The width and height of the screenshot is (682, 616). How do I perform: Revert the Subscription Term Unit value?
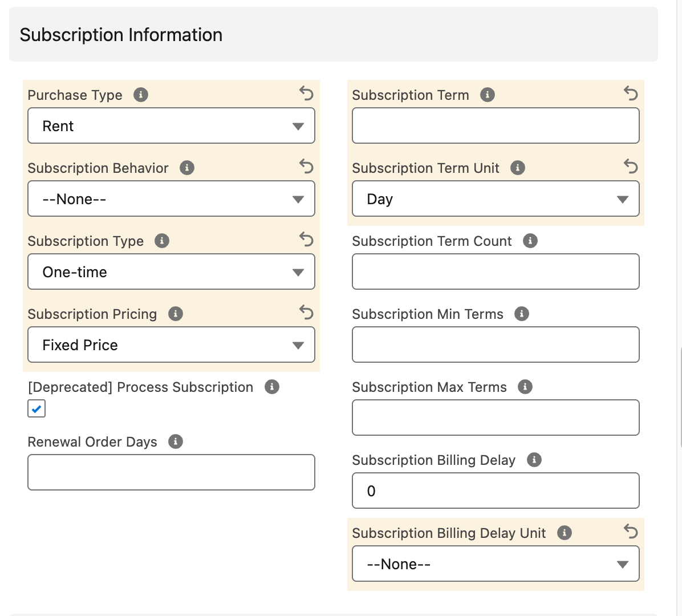pos(631,167)
